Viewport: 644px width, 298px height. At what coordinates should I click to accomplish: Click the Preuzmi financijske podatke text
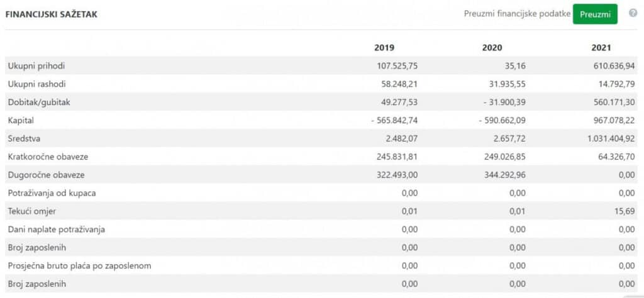tap(516, 14)
